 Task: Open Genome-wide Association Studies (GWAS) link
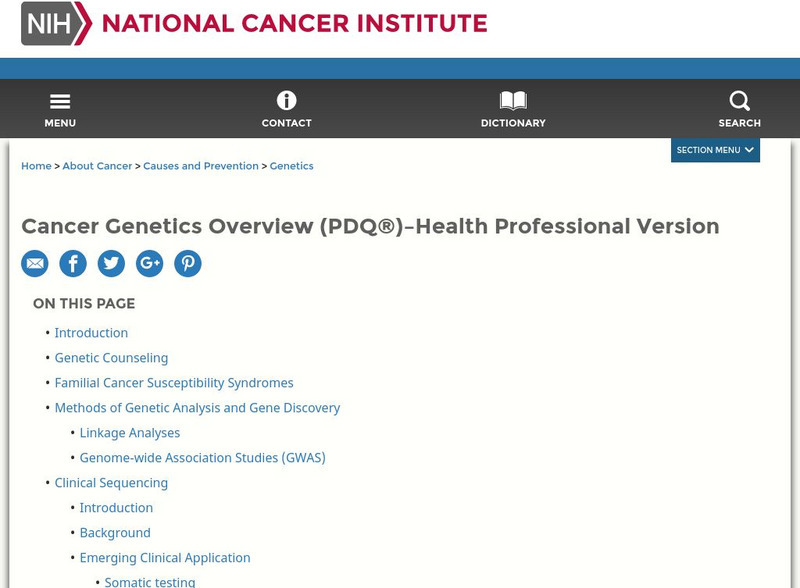click(x=202, y=458)
